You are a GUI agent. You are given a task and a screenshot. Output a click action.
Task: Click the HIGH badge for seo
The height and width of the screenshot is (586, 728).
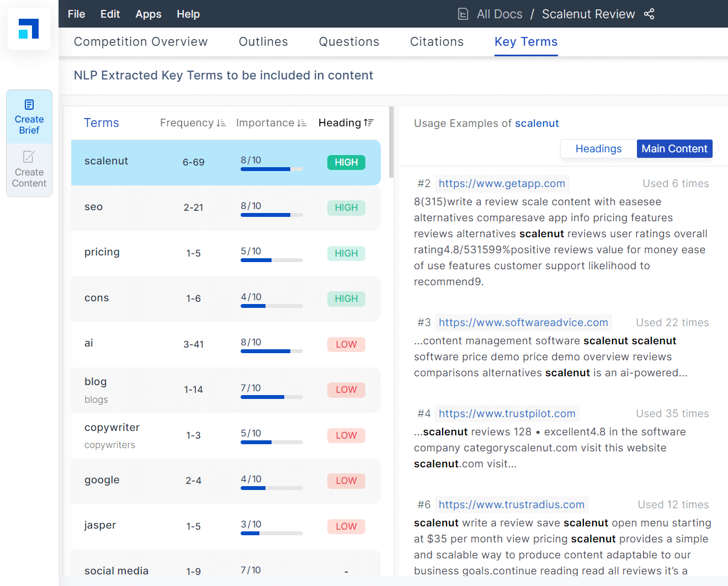pos(346,207)
